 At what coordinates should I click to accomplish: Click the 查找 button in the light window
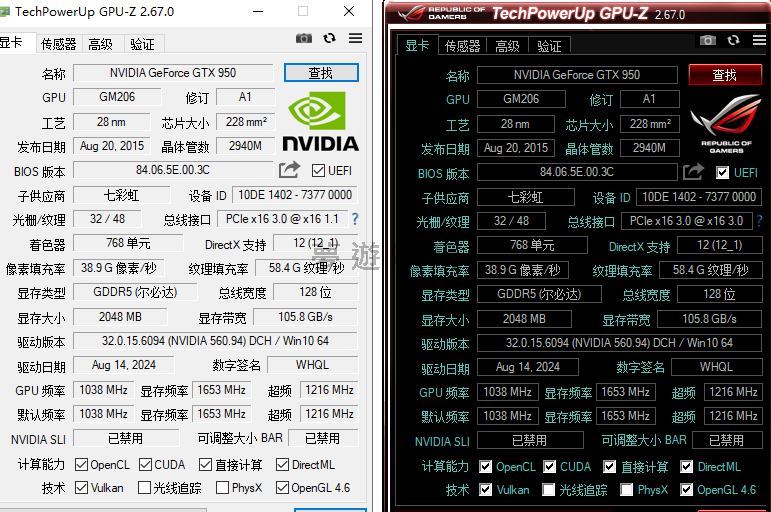(320, 73)
